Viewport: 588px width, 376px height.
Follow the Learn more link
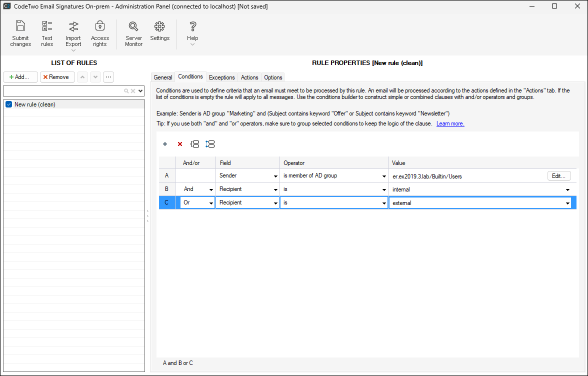pos(450,123)
